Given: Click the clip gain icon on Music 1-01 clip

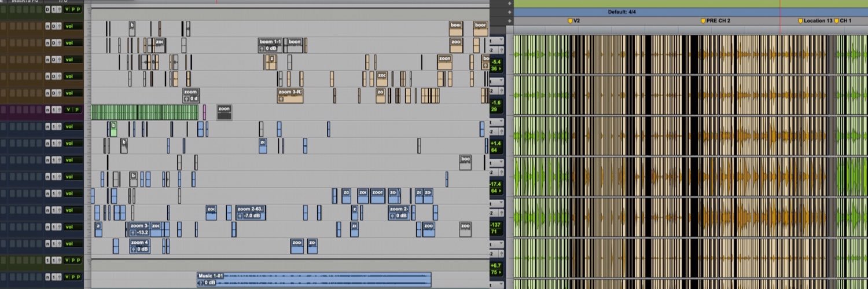Looking at the screenshot, I should pos(201,283).
